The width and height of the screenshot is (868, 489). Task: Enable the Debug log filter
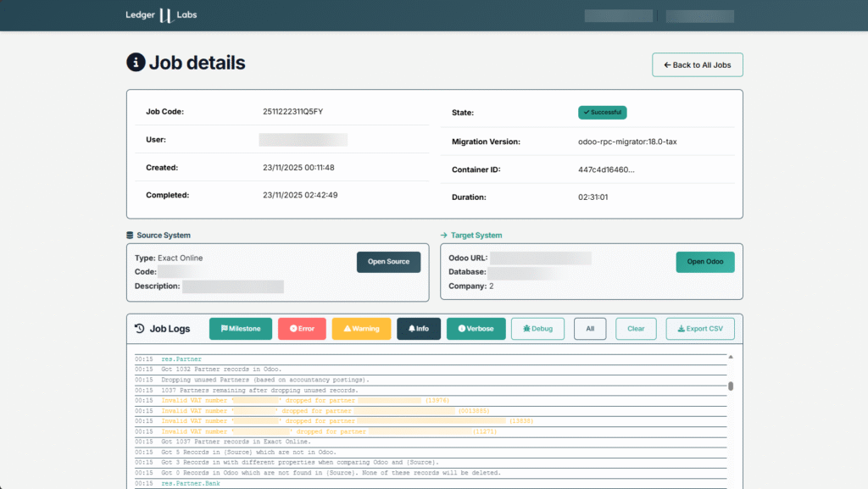pos(537,329)
